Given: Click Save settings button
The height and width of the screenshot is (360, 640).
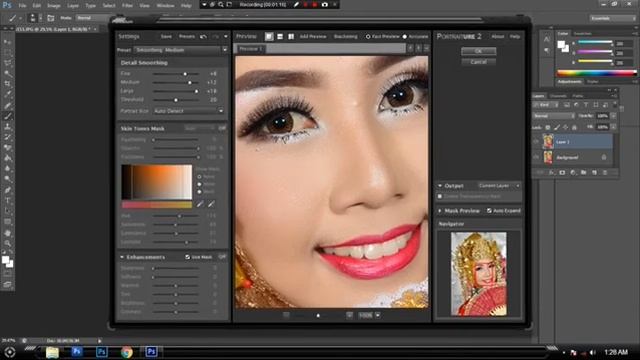Looking at the screenshot, I should 166,37.
